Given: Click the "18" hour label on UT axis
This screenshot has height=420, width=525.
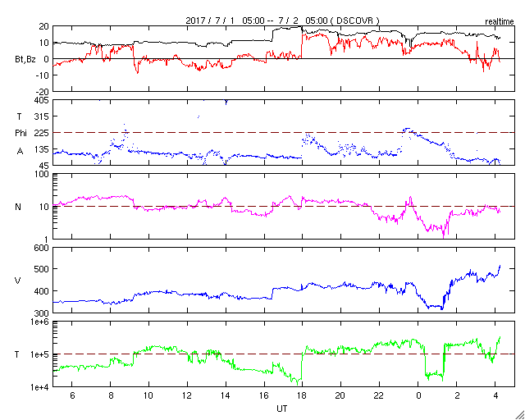Looking at the screenshot, I should 303,395.
